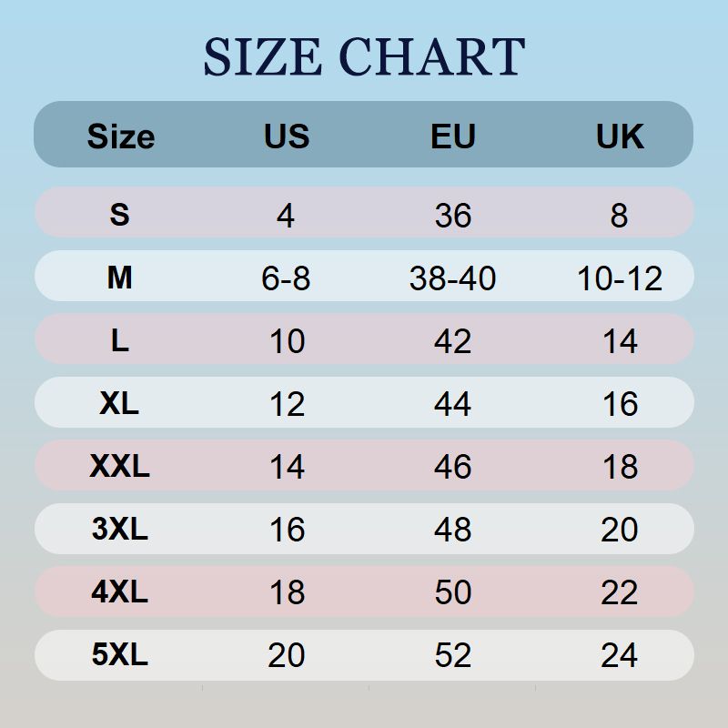The height and width of the screenshot is (728, 728).
Task: Click the XXL size row label
Action: (x=119, y=467)
